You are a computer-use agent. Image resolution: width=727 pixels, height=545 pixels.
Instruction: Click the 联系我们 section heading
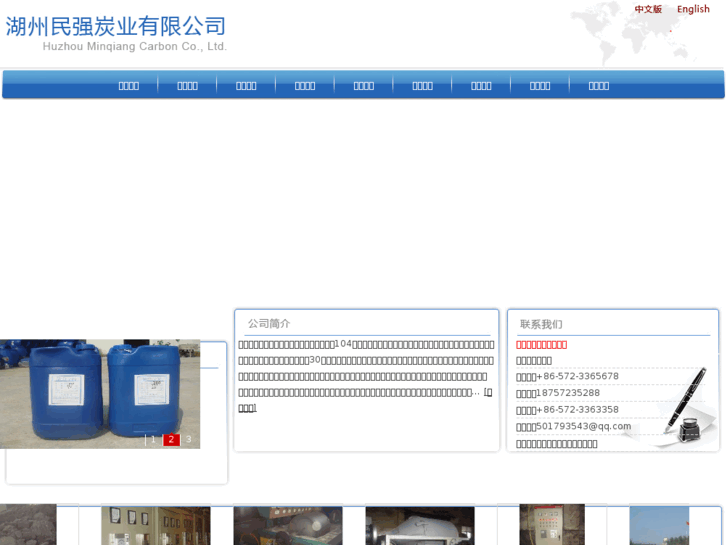(x=541, y=324)
